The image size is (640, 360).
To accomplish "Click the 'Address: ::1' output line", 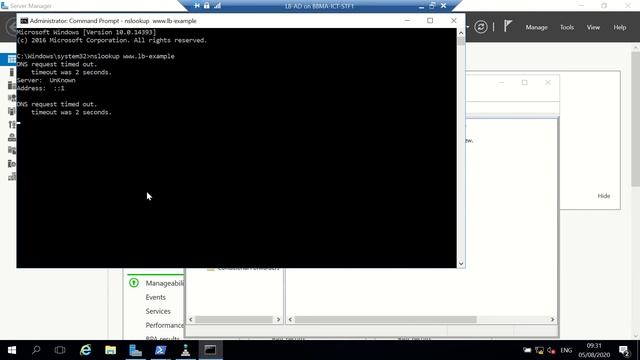I will pos(40,88).
